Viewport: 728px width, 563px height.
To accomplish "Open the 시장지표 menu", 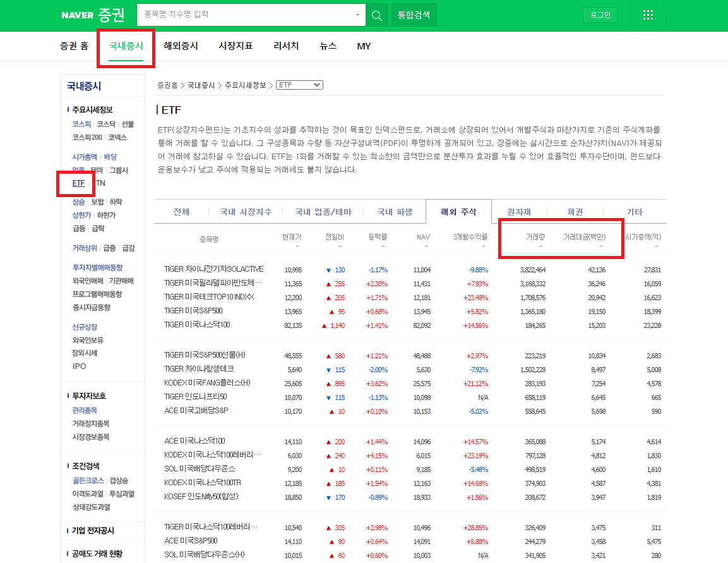I will 236,46.
